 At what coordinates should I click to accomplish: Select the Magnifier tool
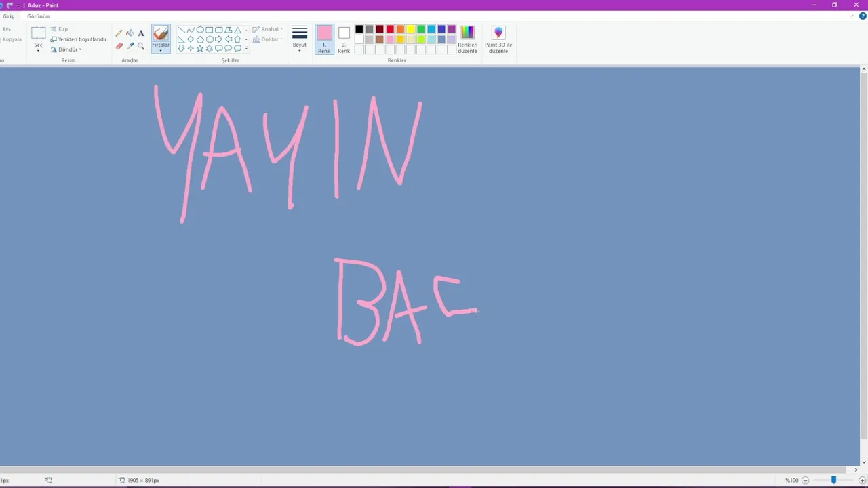tap(141, 46)
